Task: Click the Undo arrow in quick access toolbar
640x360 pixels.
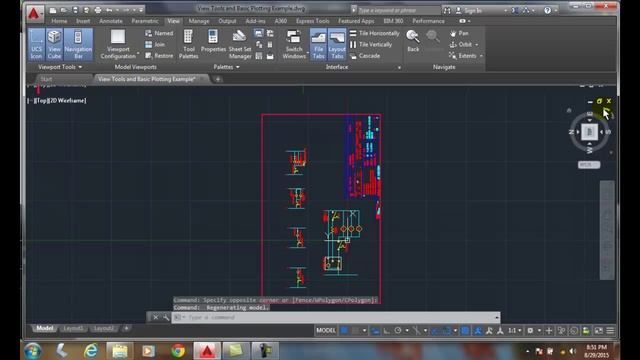Action: pyautogui.click(x=109, y=10)
